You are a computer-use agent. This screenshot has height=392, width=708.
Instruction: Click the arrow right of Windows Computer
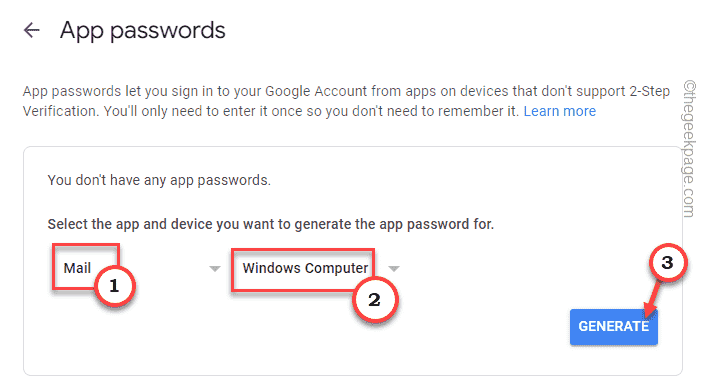[x=394, y=269]
